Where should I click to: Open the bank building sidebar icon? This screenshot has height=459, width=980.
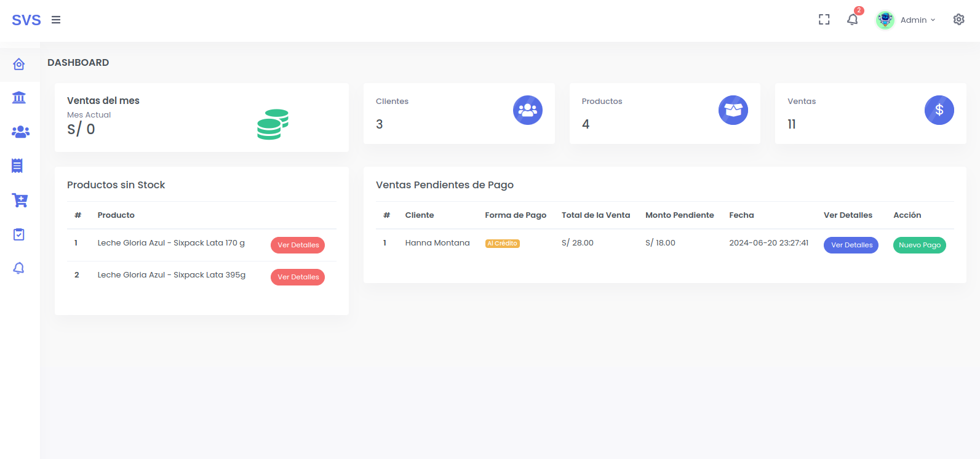pyautogui.click(x=19, y=97)
